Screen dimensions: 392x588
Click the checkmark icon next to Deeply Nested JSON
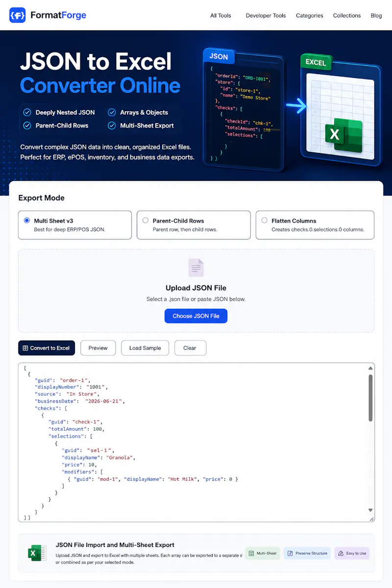pos(27,112)
